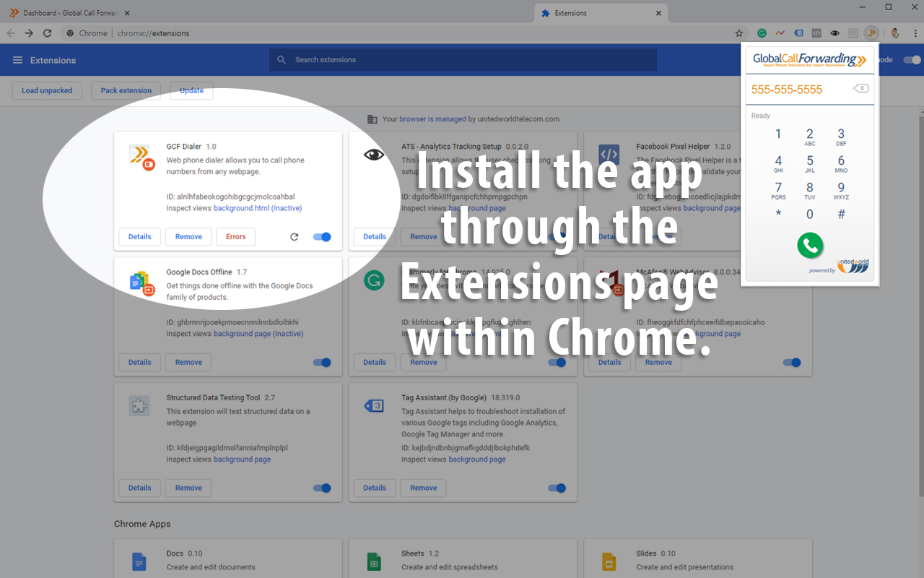
Task: Reload the GCF Dialer extension
Action: [x=295, y=237]
